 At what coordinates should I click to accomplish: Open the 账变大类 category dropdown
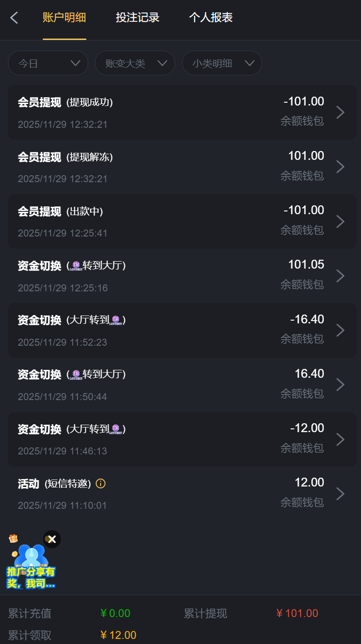(x=135, y=63)
